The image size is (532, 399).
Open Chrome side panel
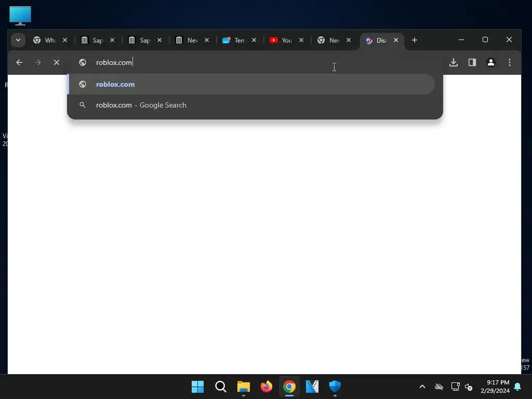coord(472,62)
